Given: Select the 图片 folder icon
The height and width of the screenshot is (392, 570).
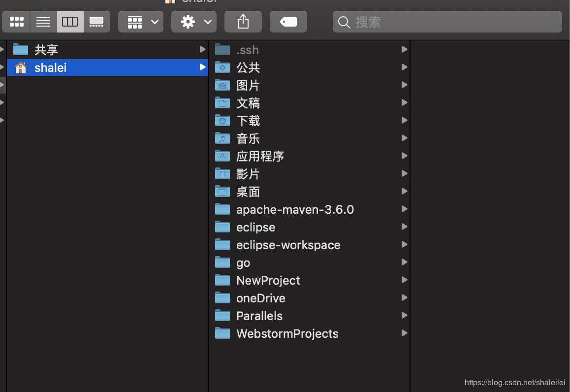Looking at the screenshot, I should click(222, 85).
